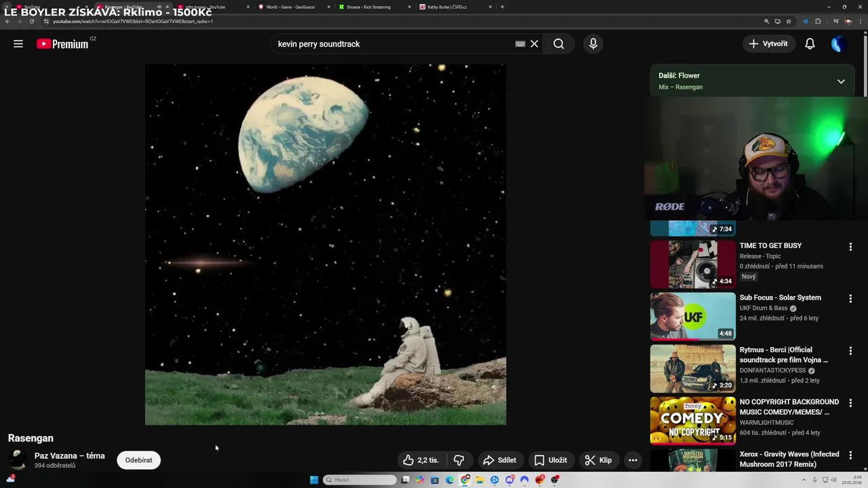
Task: Open options for Sub Focus - Solar System
Action: [x=850, y=299]
